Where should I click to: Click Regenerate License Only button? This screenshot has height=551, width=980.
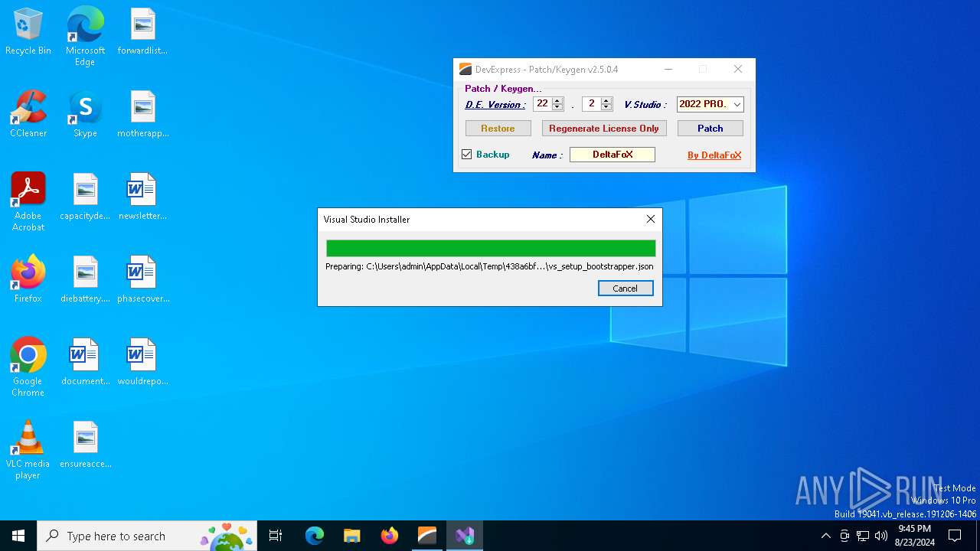(604, 129)
